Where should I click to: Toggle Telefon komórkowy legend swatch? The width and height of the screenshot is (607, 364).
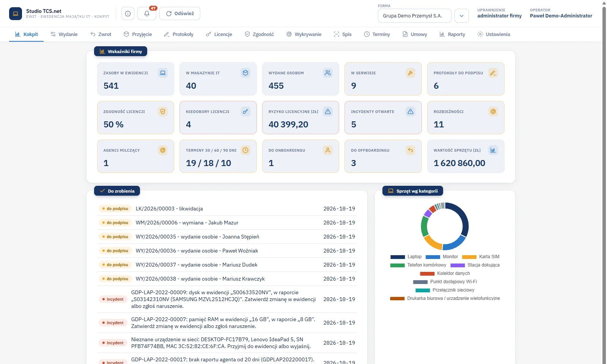398,265
